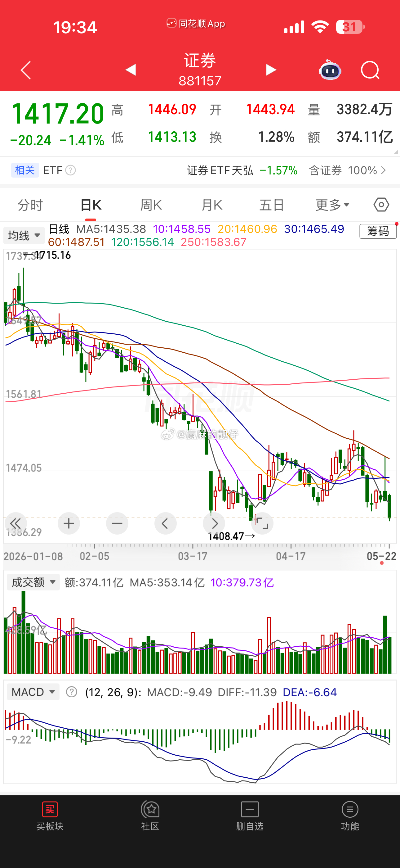The image size is (400, 868).
Task: Zoom out chart with minus button
Action: pyautogui.click(x=117, y=523)
